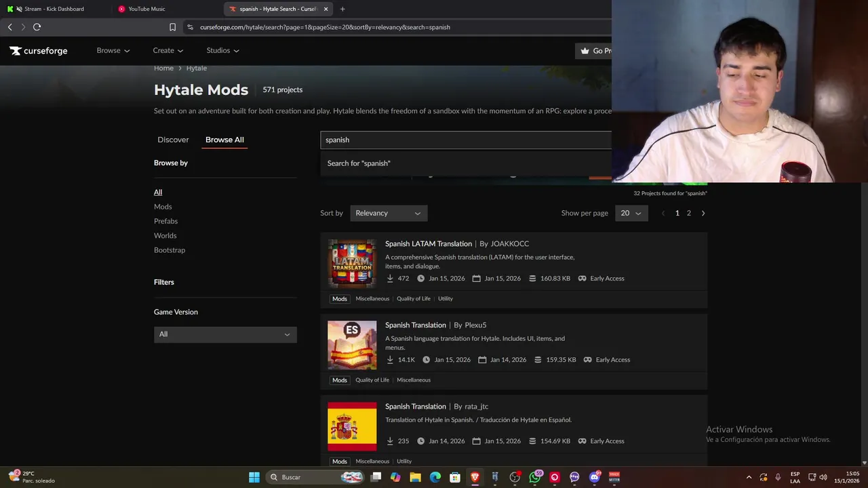Open the weather widget showing 29°C
The width and height of the screenshot is (868, 488).
[x=31, y=477]
